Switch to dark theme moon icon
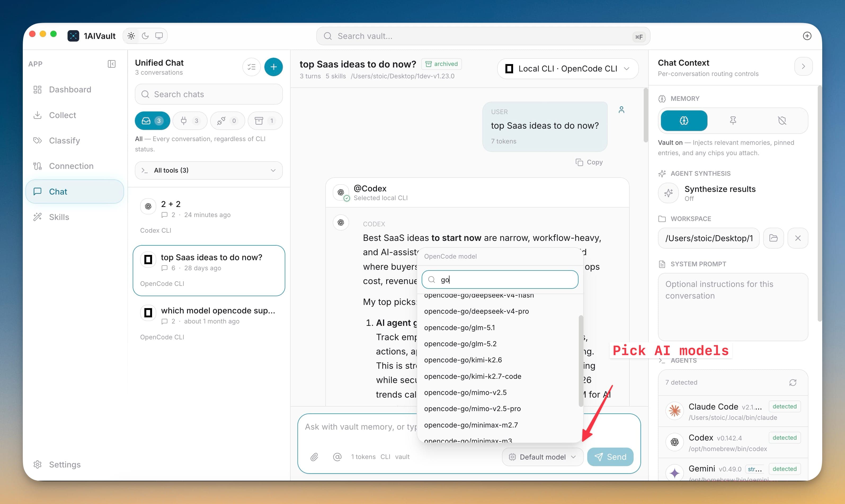This screenshot has height=504, width=845. coord(145,36)
